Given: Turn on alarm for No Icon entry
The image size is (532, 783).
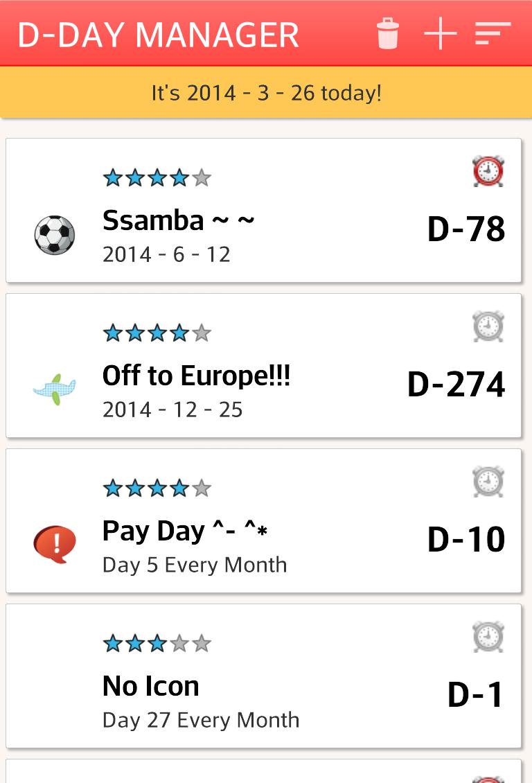Looking at the screenshot, I should (x=488, y=637).
